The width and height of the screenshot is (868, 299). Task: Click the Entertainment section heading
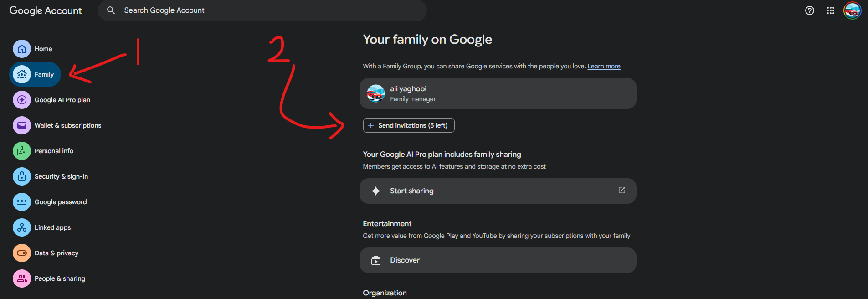pos(387,223)
